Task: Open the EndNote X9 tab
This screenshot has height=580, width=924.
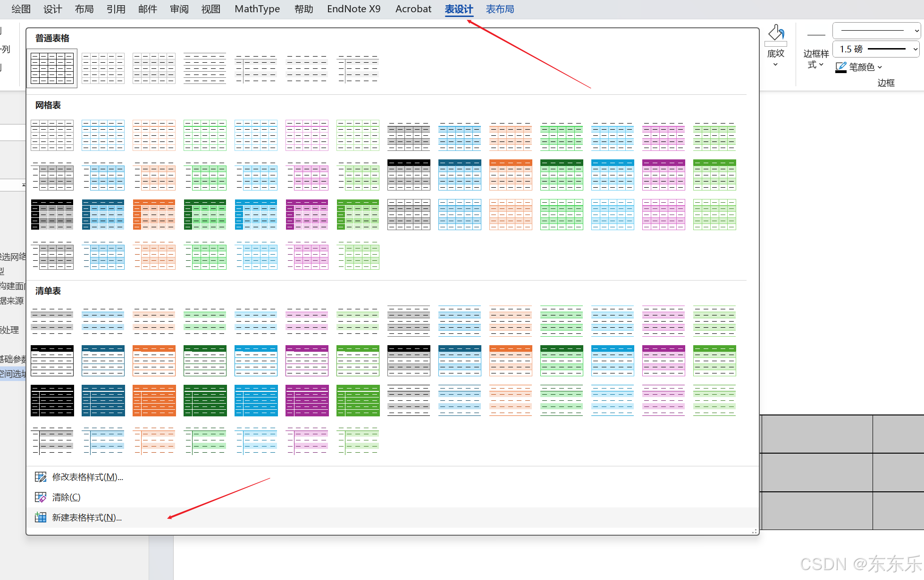Action: tap(353, 9)
